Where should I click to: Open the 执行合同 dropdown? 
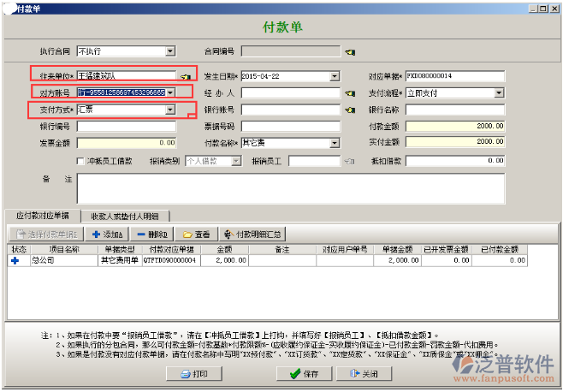(x=169, y=51)
